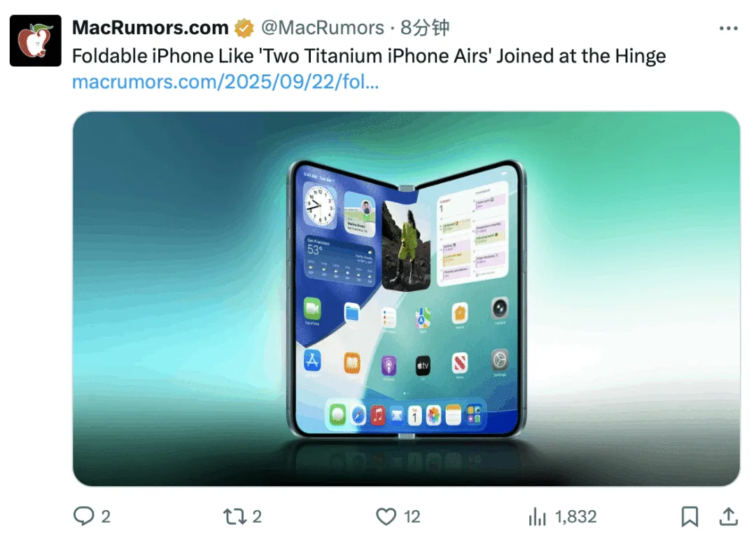Click the gold verified badge

click(x=244, y=28)
